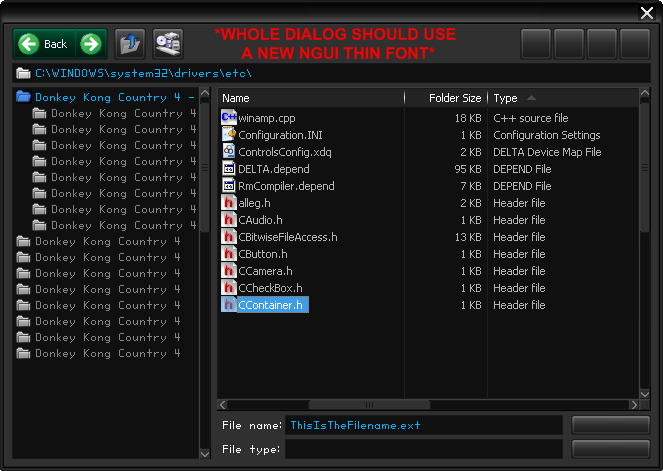Image resolution: width=663 pixels, height=471 pixels.
Task: Click the empty File type field
Action: 423,449
